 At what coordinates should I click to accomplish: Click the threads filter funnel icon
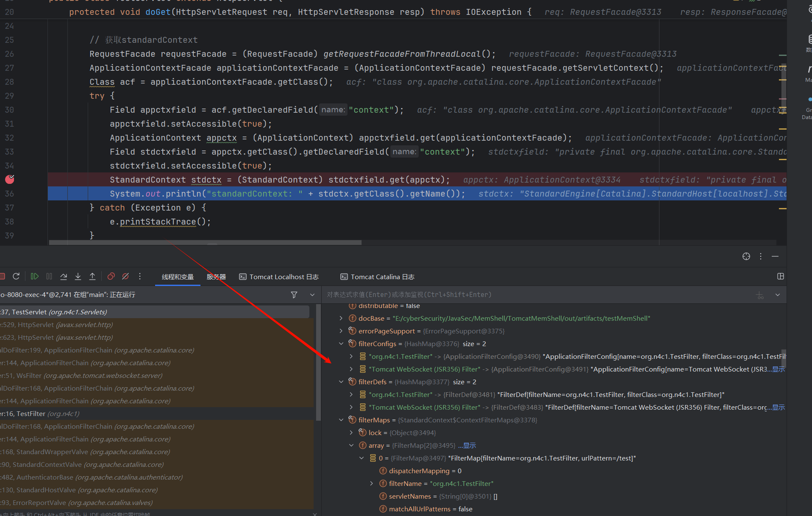294,295
